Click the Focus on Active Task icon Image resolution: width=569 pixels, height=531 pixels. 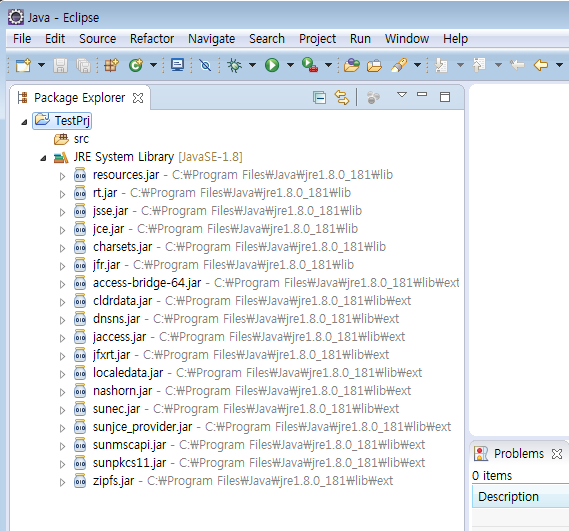pos(373,98)
